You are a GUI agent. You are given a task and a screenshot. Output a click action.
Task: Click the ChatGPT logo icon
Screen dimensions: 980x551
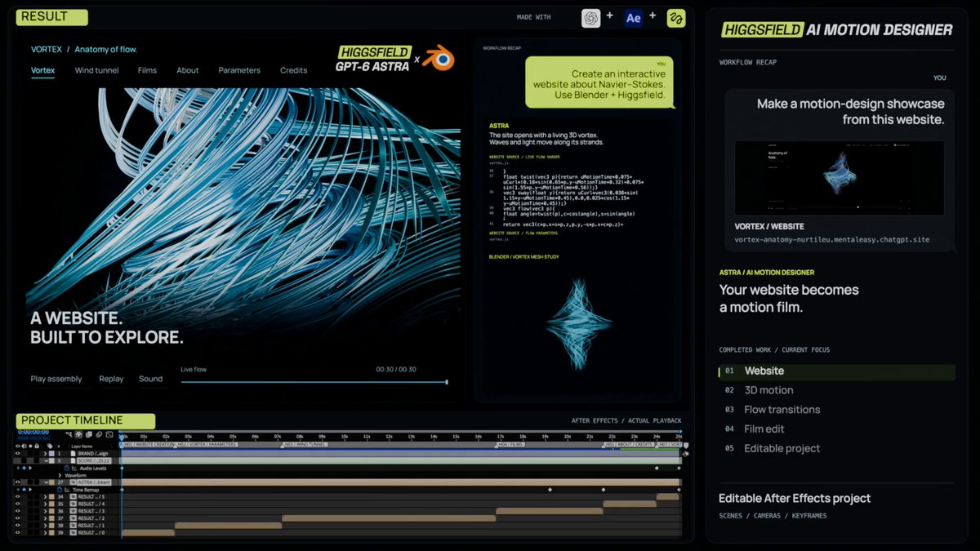pos(591,18)
